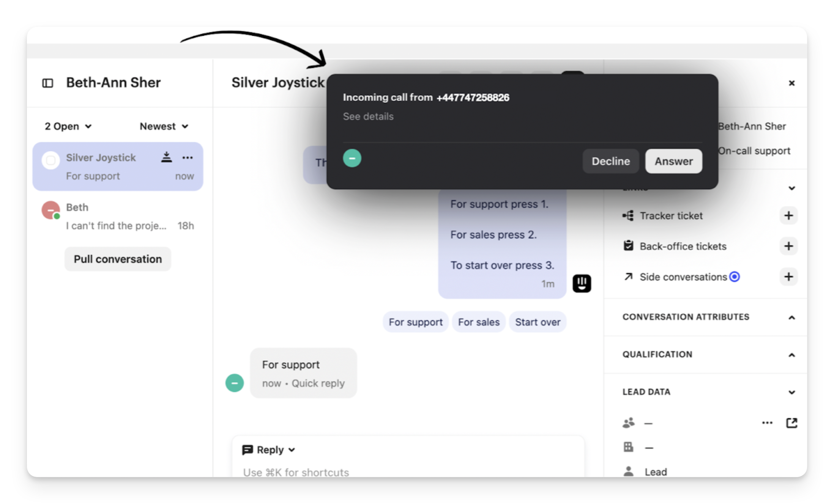Open the Newest sort dropdown
Viewport: 834px width, 504px height.
164,126
